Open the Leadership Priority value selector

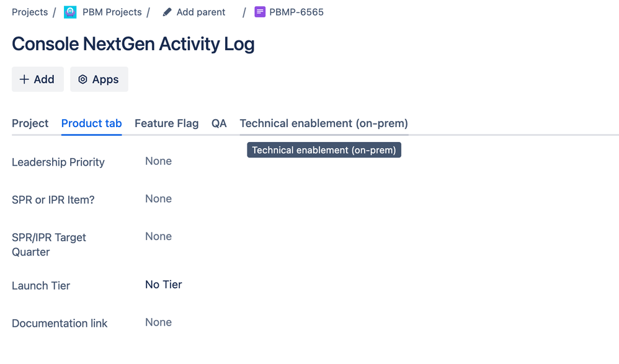[x=158, y=161]
